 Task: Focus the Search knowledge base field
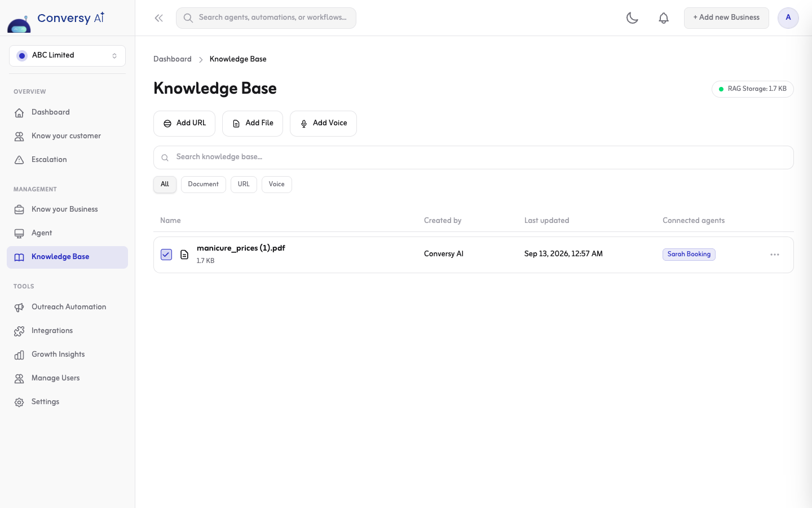(474, 157)
